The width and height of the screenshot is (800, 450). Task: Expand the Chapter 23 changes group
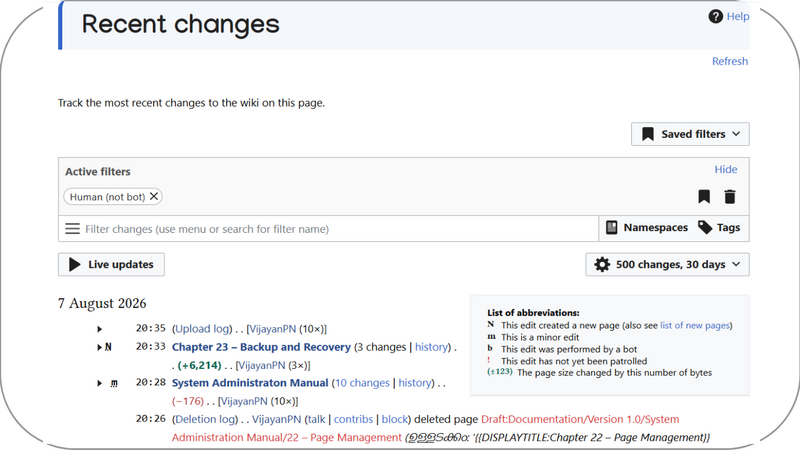pyautogui.click(x=100, y=347)
